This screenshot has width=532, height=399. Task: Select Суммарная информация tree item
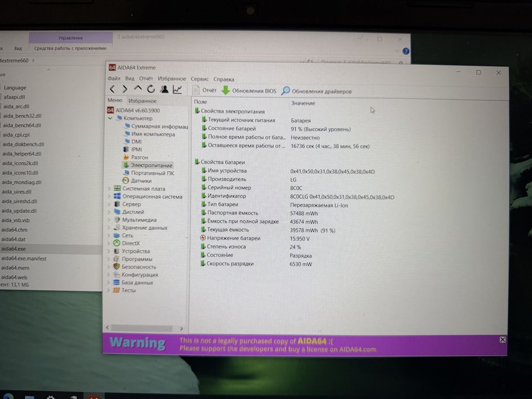[156, 126]
